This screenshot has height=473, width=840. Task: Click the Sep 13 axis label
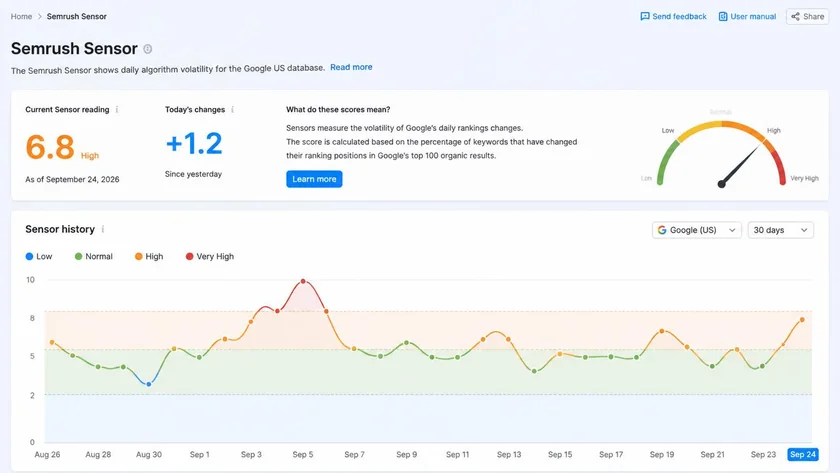508,454
